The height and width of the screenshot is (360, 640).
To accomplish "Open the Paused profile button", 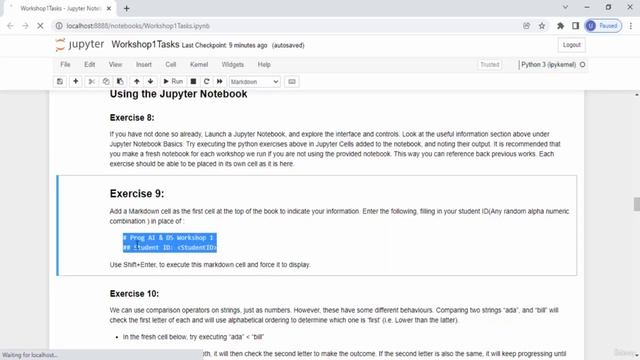I will (x=603, y=26).
